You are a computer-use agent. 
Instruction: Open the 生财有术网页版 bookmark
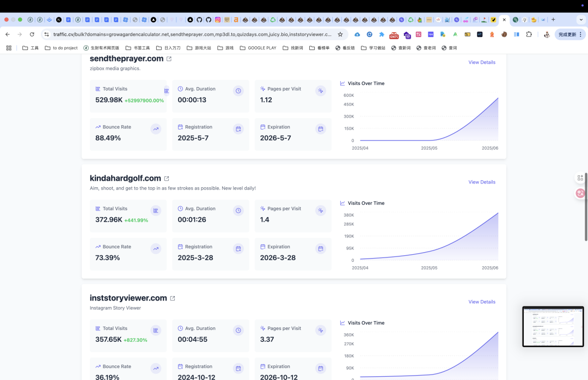[x=101, y=48]
